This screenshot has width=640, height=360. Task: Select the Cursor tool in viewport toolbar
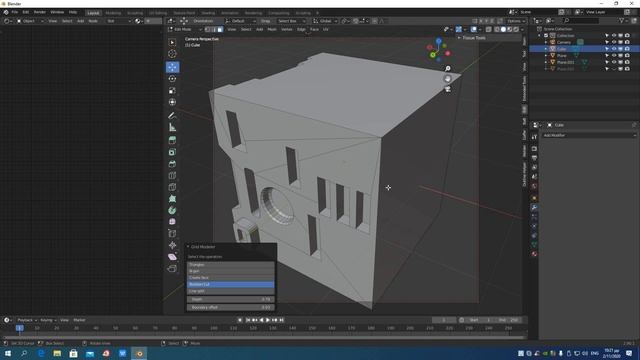pos(172,54)
